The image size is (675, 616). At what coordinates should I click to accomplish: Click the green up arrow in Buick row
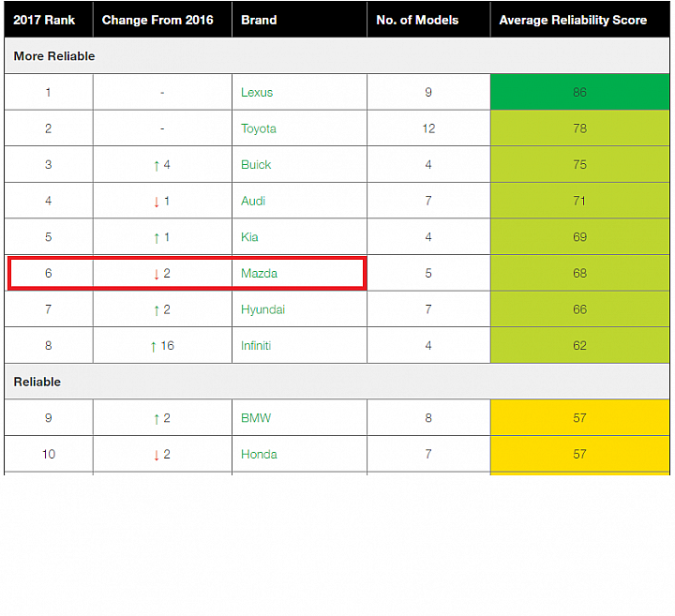(x=157, y=165)
